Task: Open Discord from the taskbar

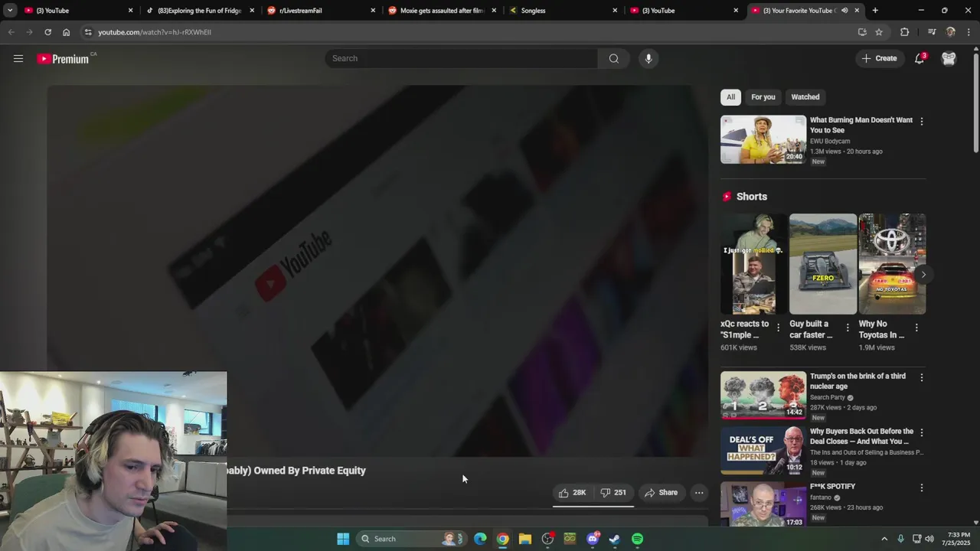Action: [x=593, y=539]
